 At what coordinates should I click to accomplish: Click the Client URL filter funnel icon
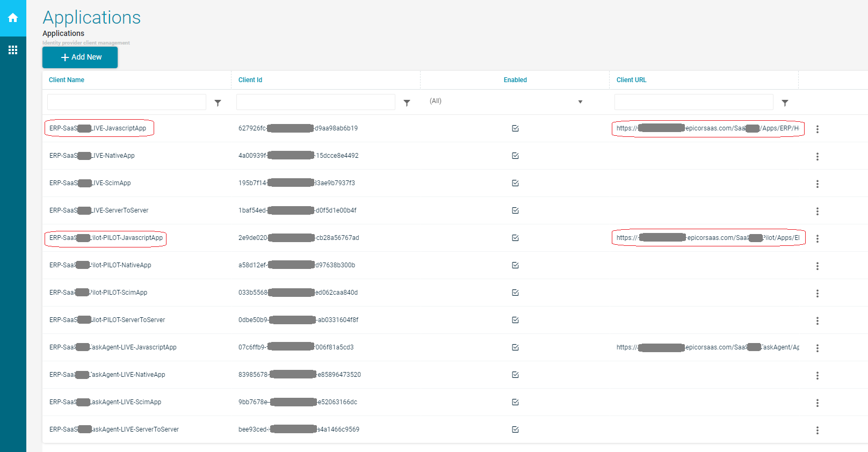pyautogui.click(x=785, y=103)
